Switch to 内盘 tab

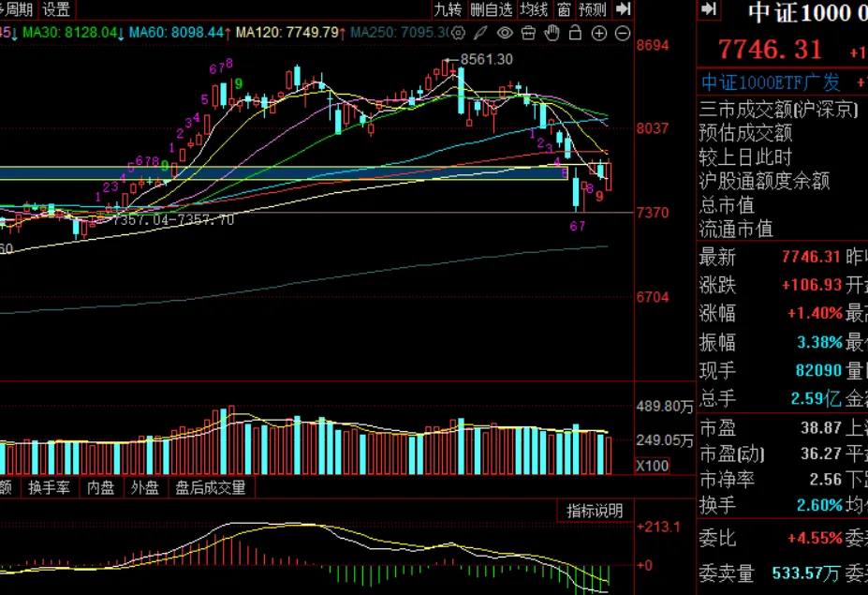(x=101, y=487)
